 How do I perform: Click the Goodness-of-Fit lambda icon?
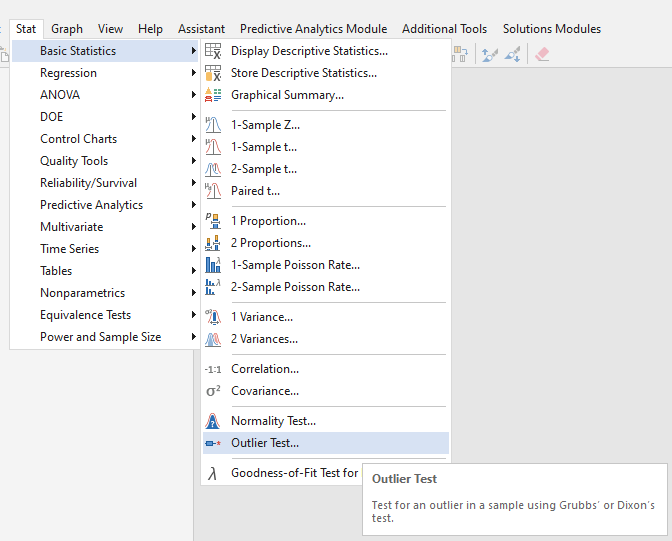click(x=212, y=473)
